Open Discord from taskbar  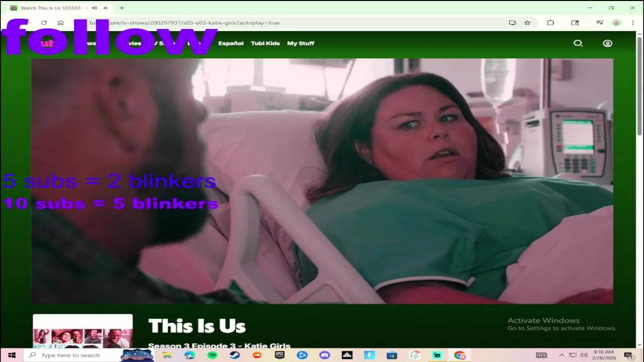pyautogui.click(x=325, y=355)
